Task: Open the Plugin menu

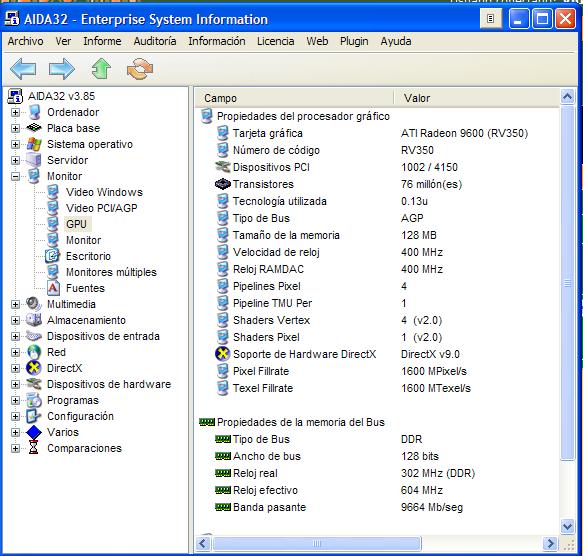Action: [x=354, y=41]
